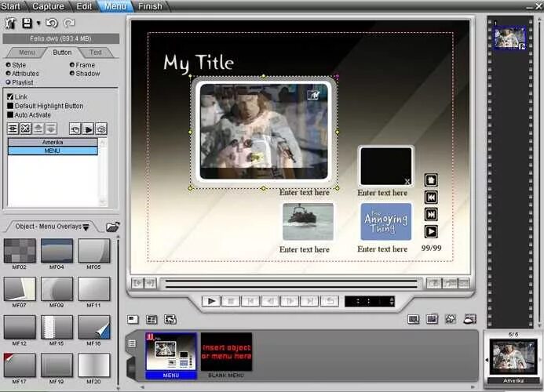
Task: Select the MF16 menu overlay thumbnail
Action: coord(94,327)
